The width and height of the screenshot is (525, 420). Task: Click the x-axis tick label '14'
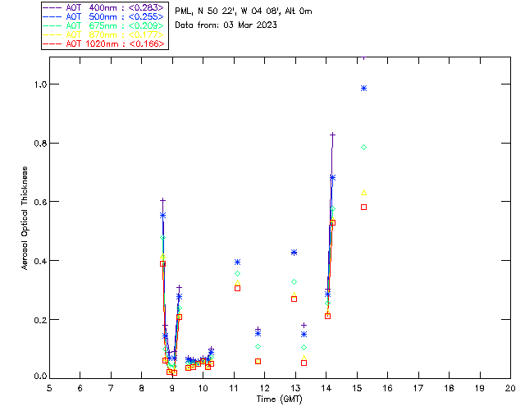tap(326, 388)
